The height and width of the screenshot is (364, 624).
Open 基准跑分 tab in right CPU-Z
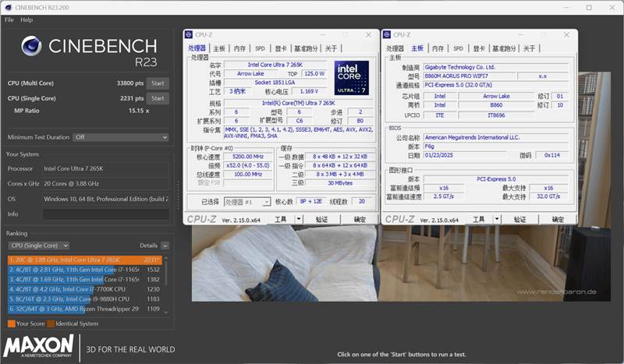[504, 48]
